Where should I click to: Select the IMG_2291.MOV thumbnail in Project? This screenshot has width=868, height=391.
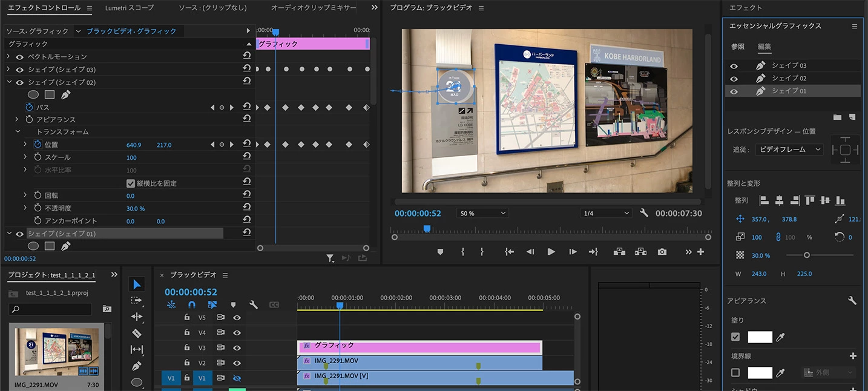[57, 352]
